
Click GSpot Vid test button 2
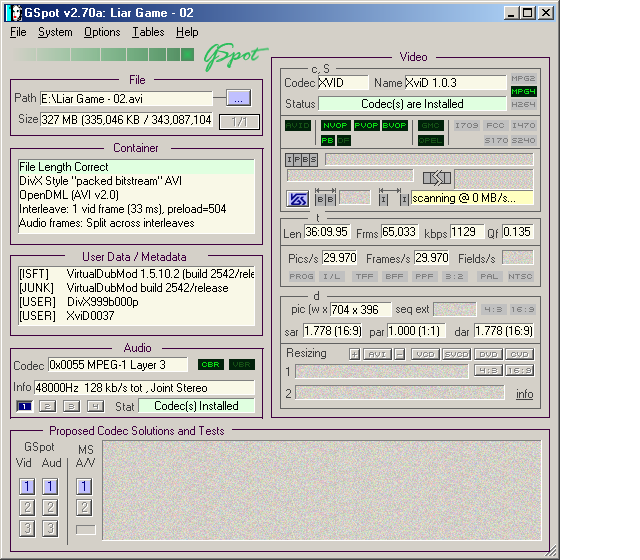[27, 507]
